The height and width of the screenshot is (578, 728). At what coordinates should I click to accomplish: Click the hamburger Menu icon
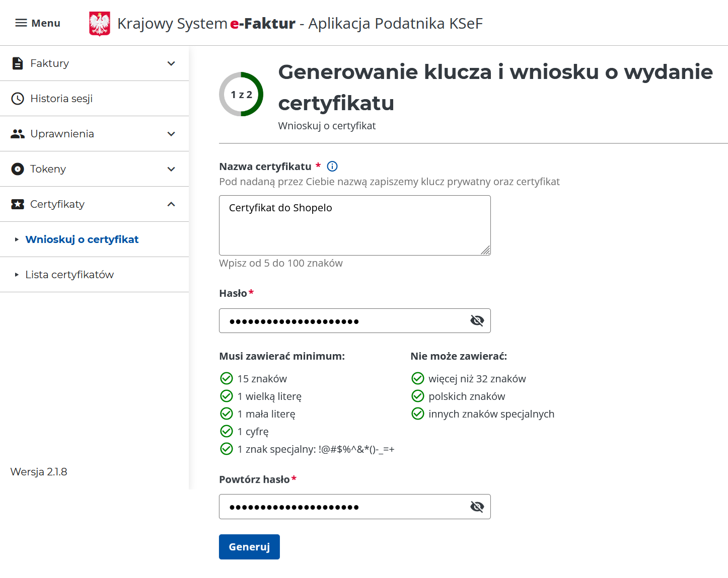[x=21, y=23]
